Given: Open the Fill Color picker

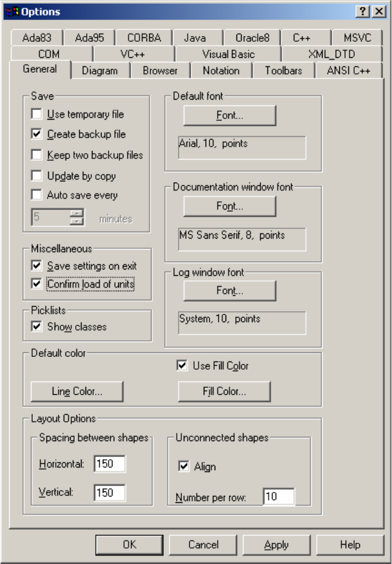Looking at the screenshot, I should click(x=224, y=390).
